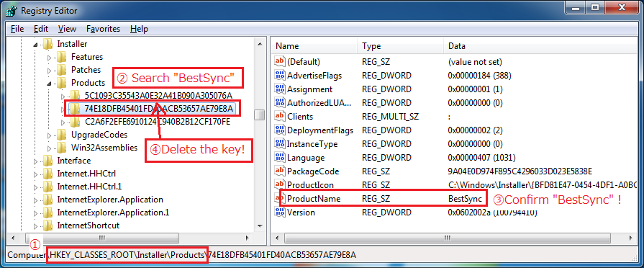Viewport: 644px width, 268px height.
Task: Expand the UpgradeCodes tree node
Action: [49, 135]
